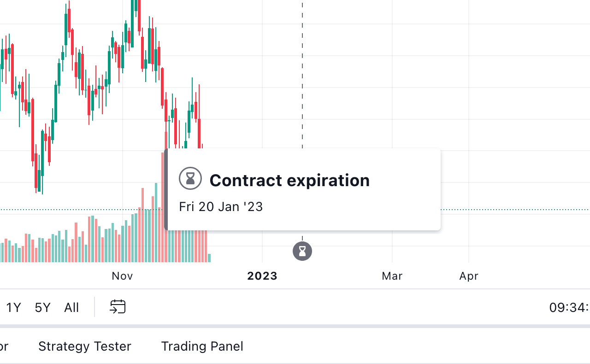Switch to the Strategy Tester tab
Image resolution: width=590 pixels, height=364 pixels.
coord(85,346)
